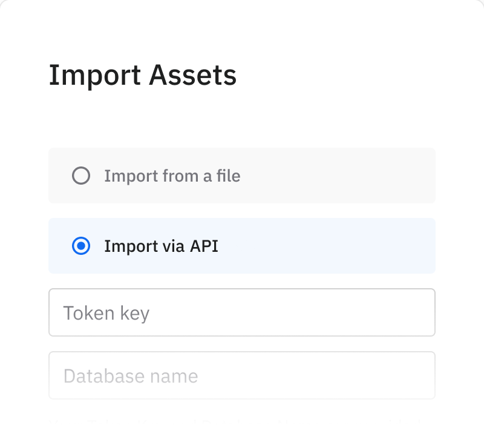
Task: Click the 'Import from a file' label text
Action: [172, 176]
